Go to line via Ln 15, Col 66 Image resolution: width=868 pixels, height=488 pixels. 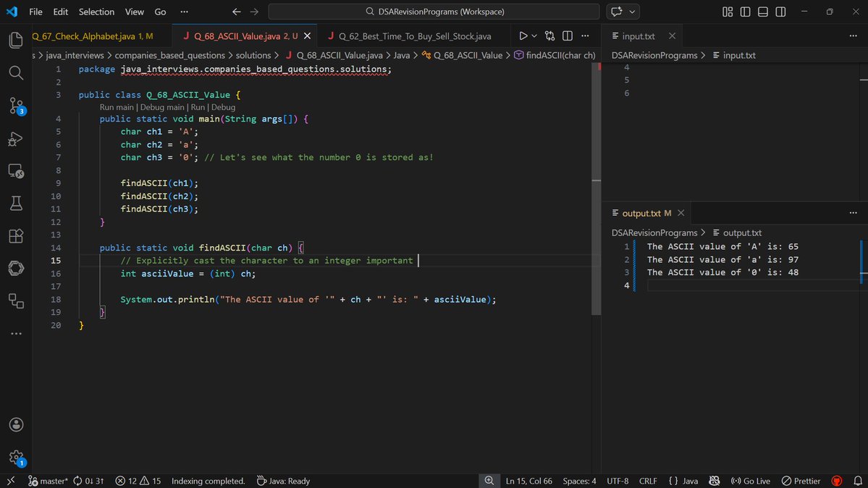[528, 481]
